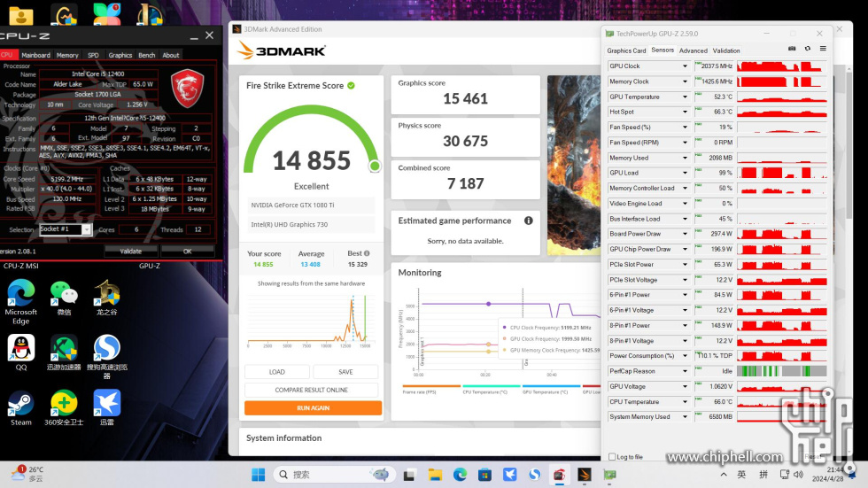Open GPU Load sensor dropdown
This screenshot has width=868, height=488.
click(x=685, y=173)
